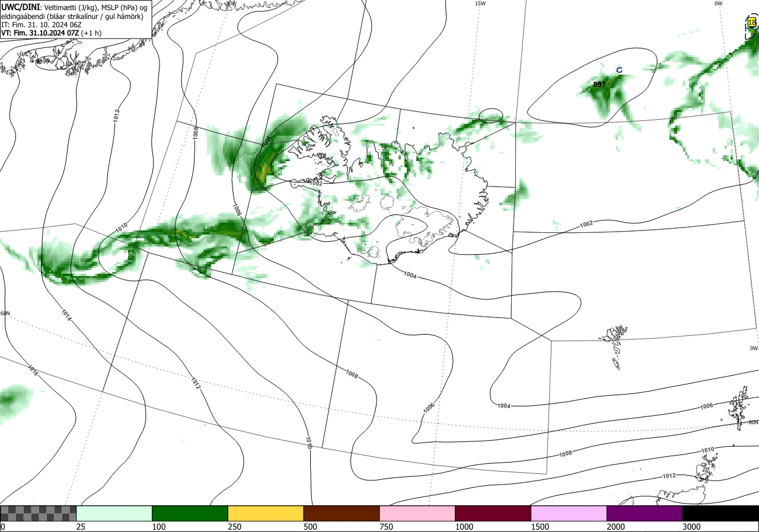The image size is (759, 532).
Task: Click the title line starting UWC/DINI
Action: 73,7
